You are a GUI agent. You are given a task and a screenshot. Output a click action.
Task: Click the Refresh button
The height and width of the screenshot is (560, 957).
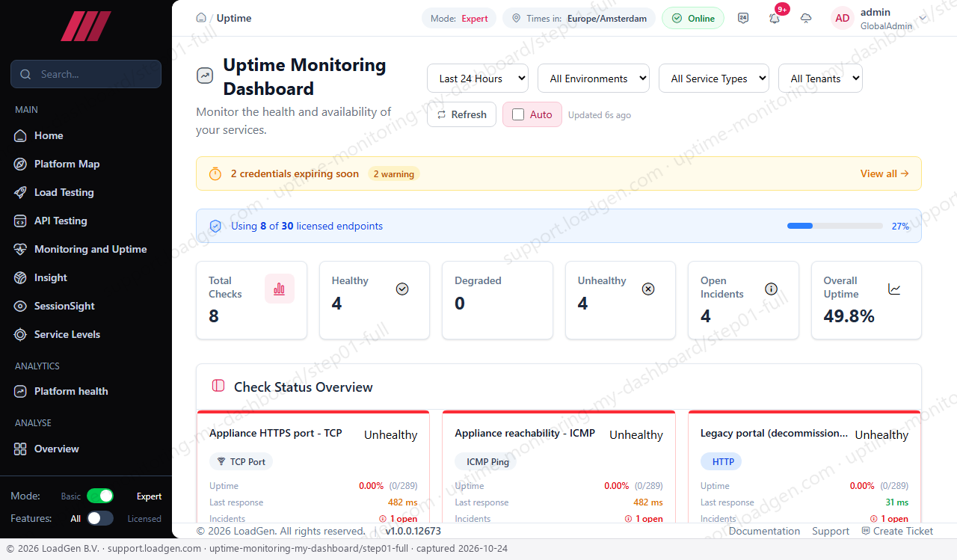coord(461,114)
